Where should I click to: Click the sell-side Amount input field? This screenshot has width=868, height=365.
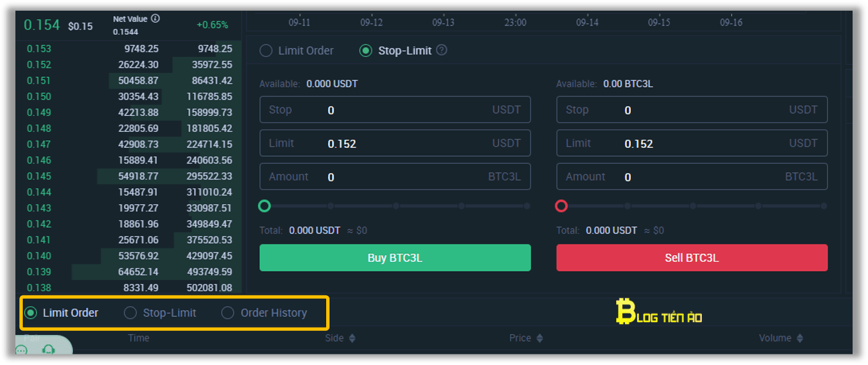(692, 177)
